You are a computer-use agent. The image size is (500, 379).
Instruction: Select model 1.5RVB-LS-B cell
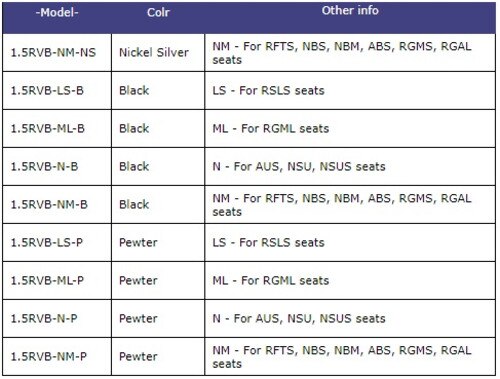(57, 91)
